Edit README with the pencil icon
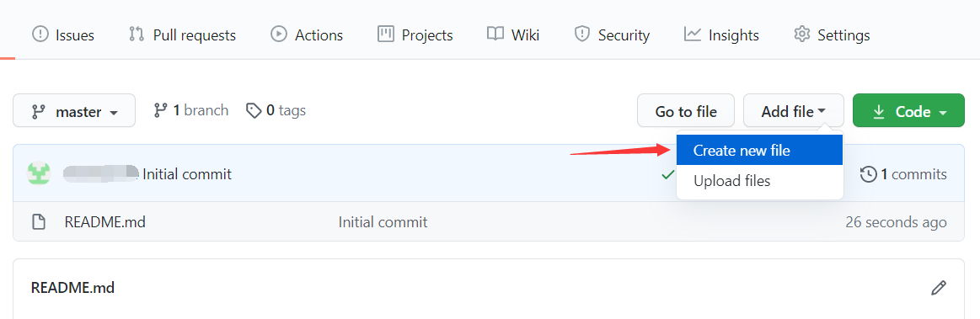 coord(938,288)
